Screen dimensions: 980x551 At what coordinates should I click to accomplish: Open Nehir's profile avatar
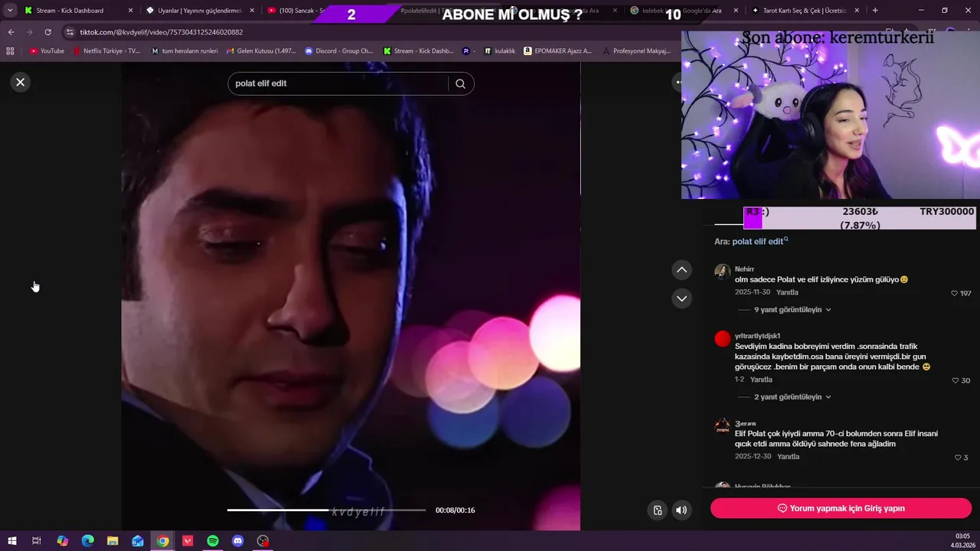722,272
